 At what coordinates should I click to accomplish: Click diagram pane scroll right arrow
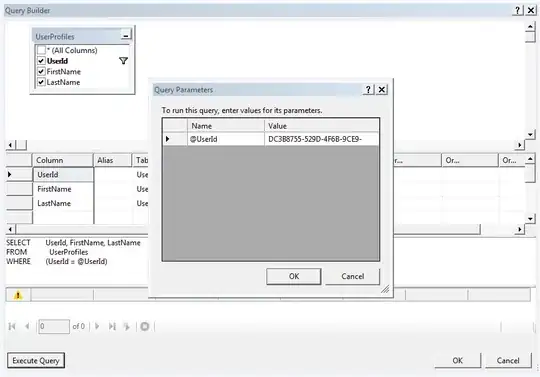coord(520,145)
